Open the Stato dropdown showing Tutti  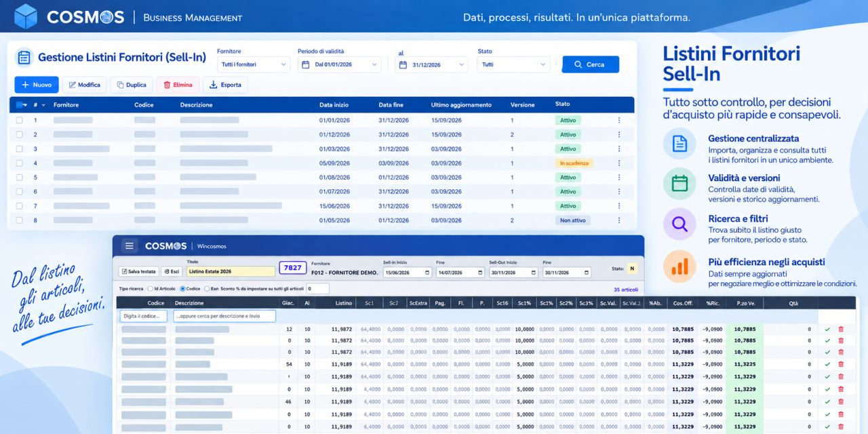pyautogui.click(x=513, y=64)
